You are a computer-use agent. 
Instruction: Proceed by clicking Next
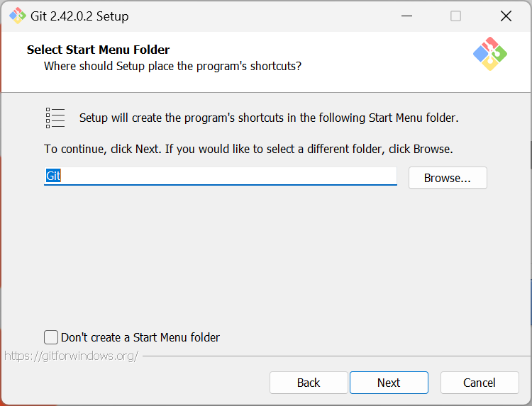coord(389,383)
